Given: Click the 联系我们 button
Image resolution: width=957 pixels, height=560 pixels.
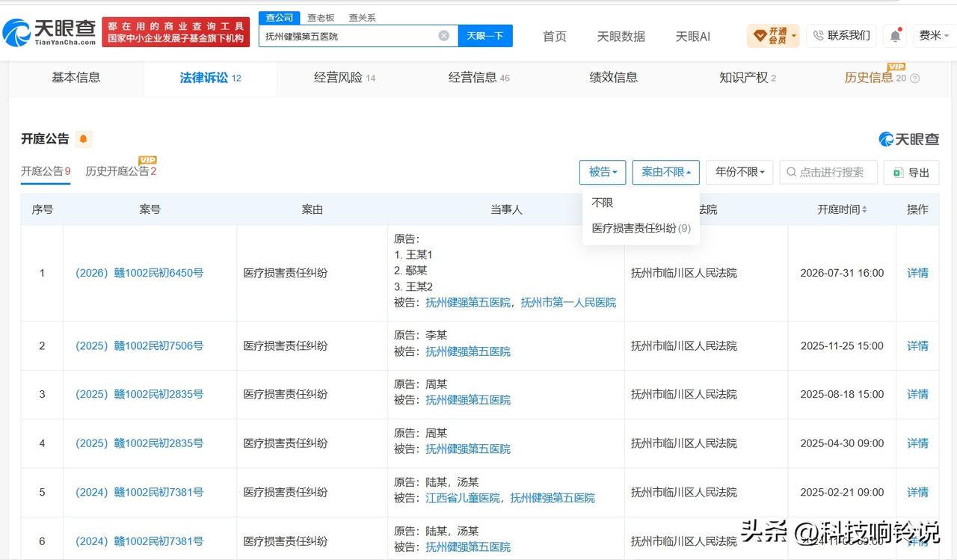Looking at the screenshot, I should click(841, 35).
